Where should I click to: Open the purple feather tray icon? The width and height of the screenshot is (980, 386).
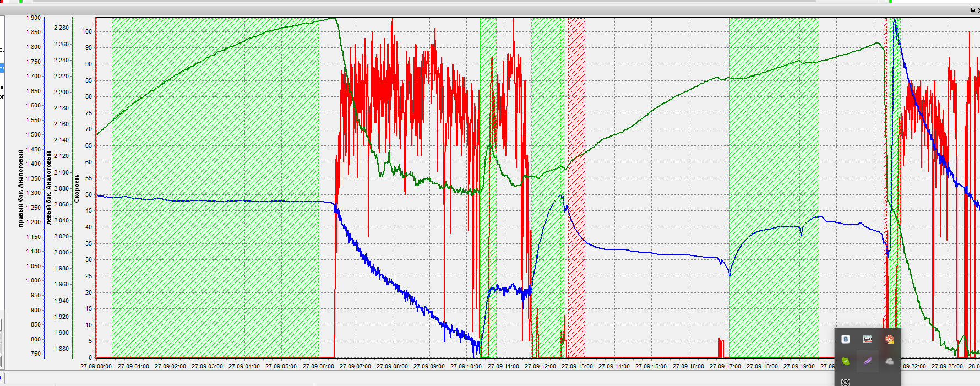868,361
